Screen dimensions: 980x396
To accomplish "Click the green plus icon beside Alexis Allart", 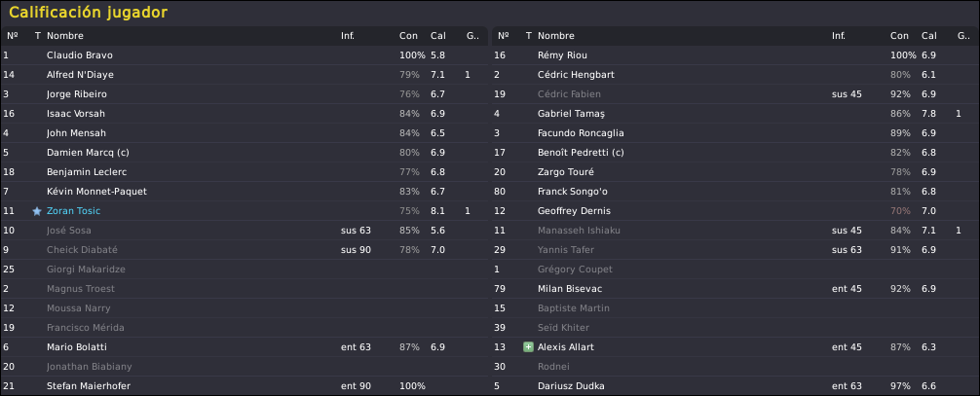I will pyautogui.click(x=528, y=346).
